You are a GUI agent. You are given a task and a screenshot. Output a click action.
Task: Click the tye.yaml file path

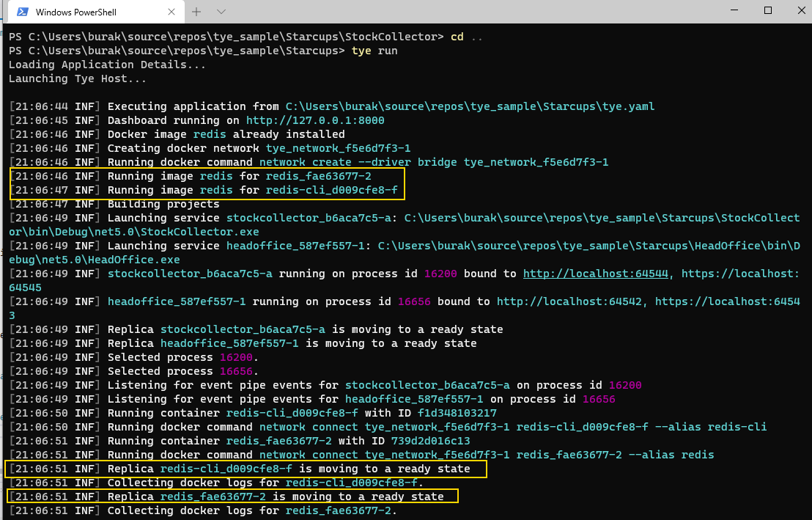[470, 106]
